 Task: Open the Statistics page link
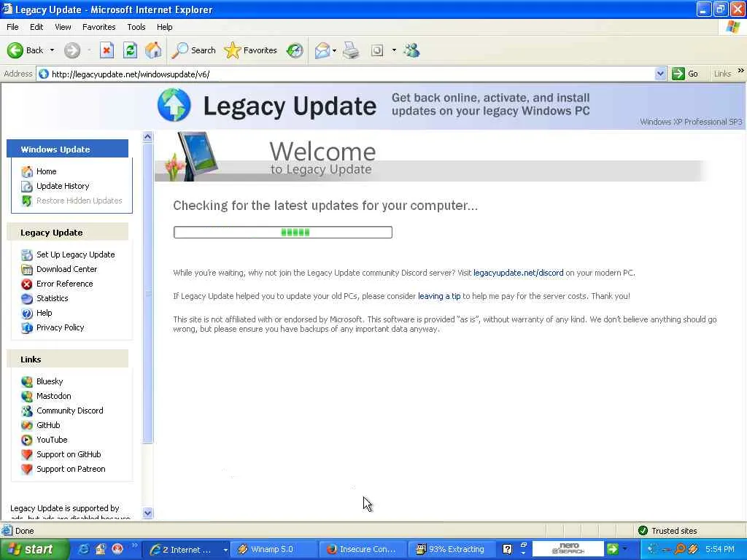click(x=52, y=298)
